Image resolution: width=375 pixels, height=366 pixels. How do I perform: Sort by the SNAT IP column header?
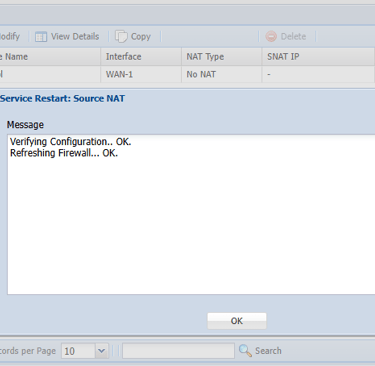318,57
